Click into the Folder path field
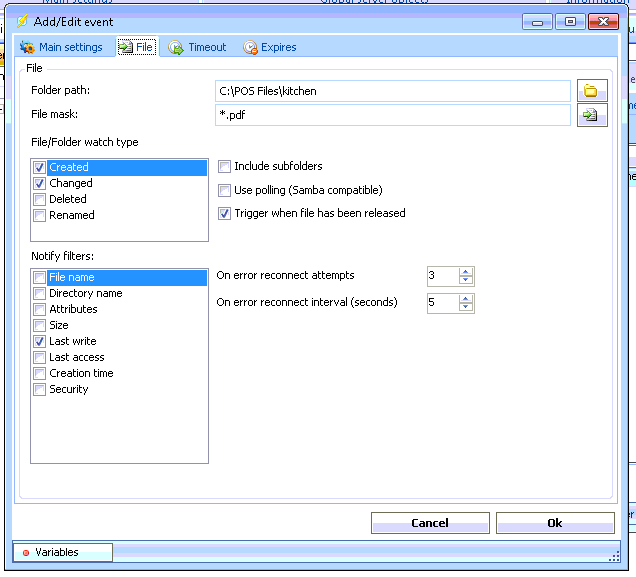636x577 pixels. pos(392,91)
